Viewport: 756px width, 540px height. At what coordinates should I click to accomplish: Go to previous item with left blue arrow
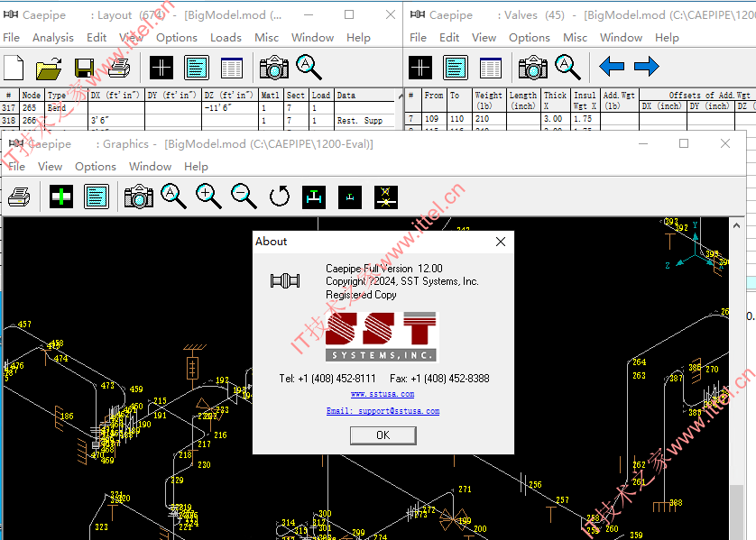(x=612, y=67)
